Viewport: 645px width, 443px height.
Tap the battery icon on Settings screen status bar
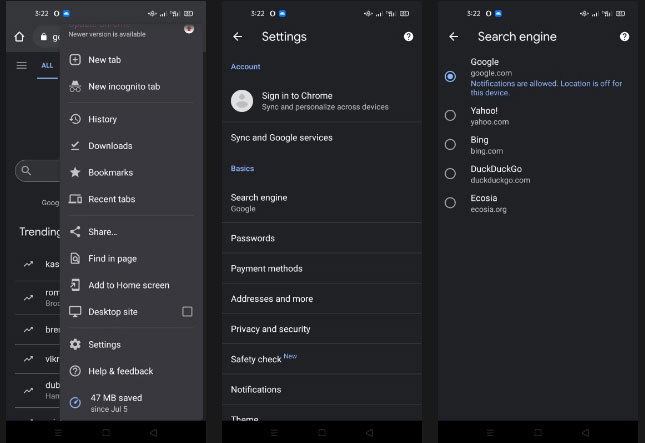tap(404, 14)
